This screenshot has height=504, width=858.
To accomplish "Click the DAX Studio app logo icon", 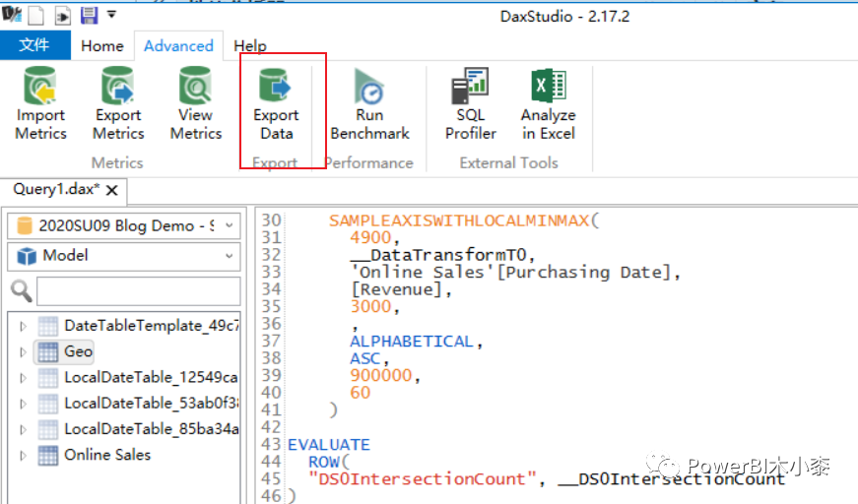I will tap(12, 14).
